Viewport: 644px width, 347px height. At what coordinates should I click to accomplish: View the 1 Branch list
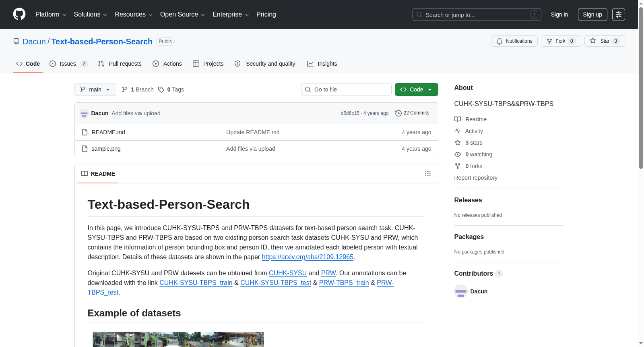point(138,89)
